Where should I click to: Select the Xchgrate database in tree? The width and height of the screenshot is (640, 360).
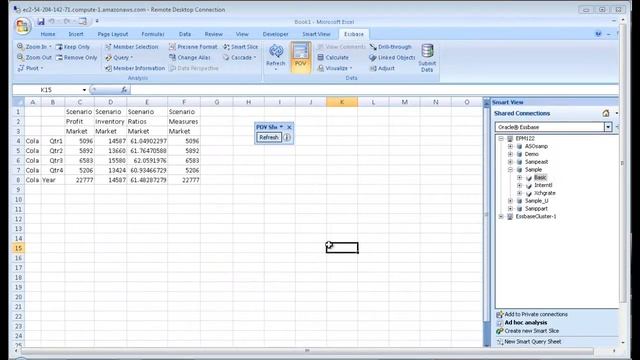coord(544,193)
